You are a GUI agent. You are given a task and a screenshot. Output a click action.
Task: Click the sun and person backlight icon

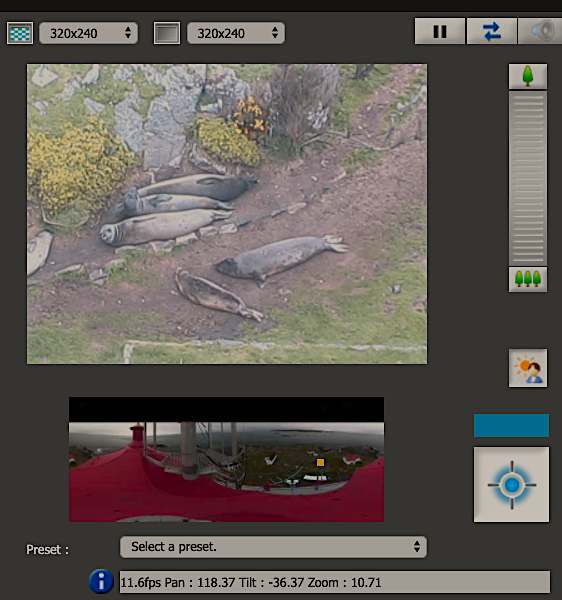click(528, 368)
